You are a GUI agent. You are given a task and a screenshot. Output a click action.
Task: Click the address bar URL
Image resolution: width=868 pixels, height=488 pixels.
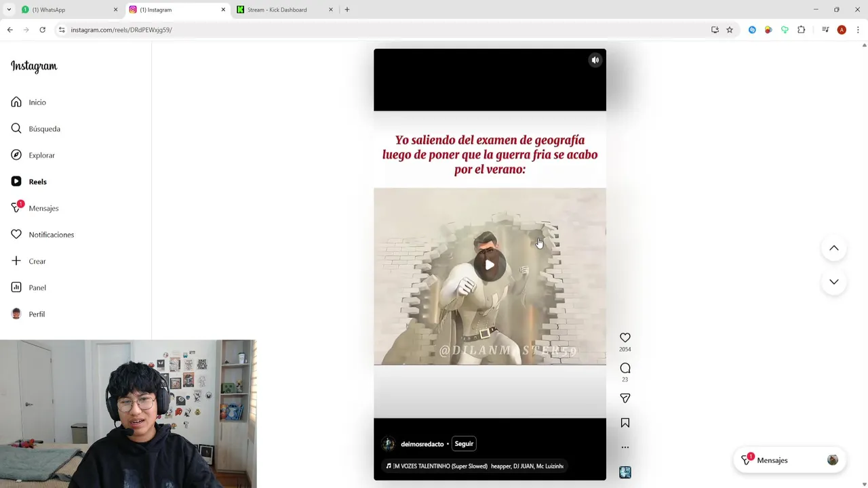[121, 30]
